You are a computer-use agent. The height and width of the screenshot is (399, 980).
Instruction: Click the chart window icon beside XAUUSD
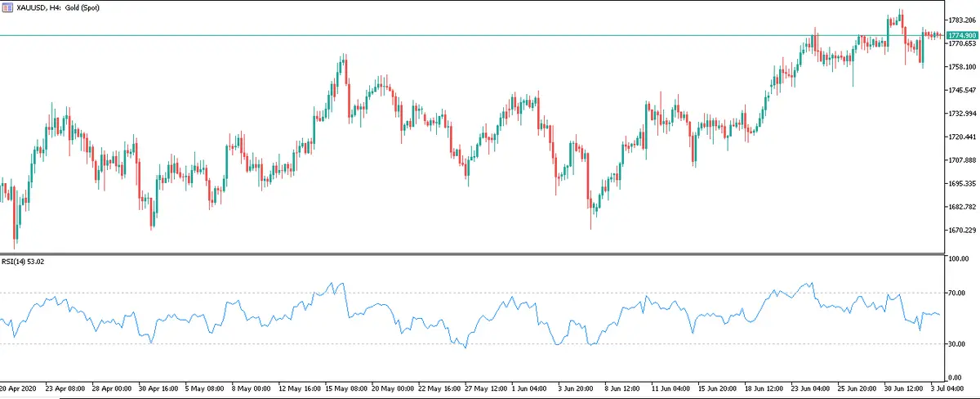pos(7,7)
